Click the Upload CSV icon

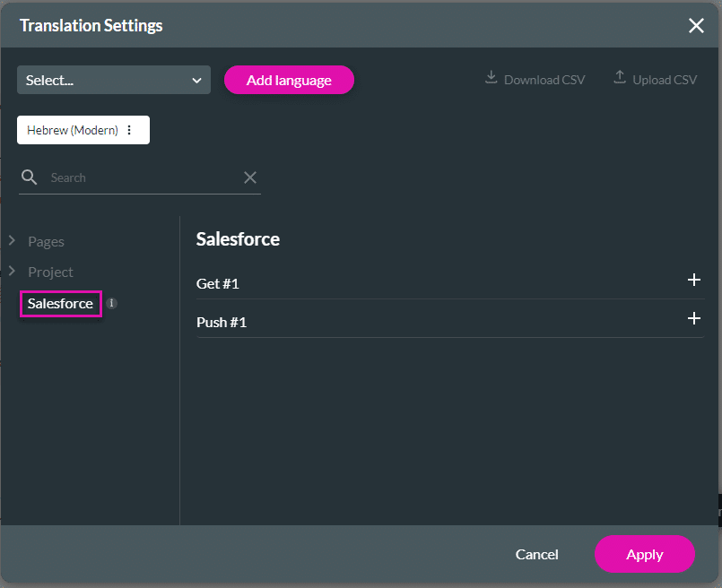(620, 77)
